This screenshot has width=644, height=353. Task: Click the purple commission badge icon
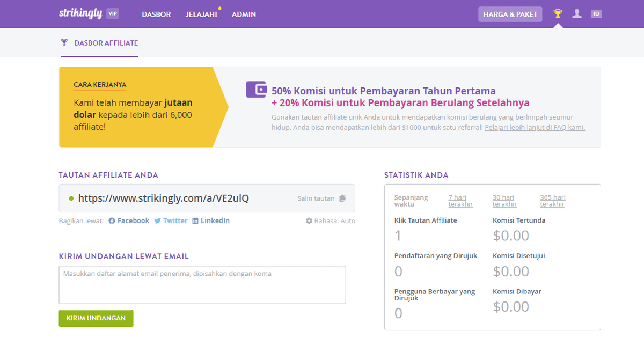point(256,89)
